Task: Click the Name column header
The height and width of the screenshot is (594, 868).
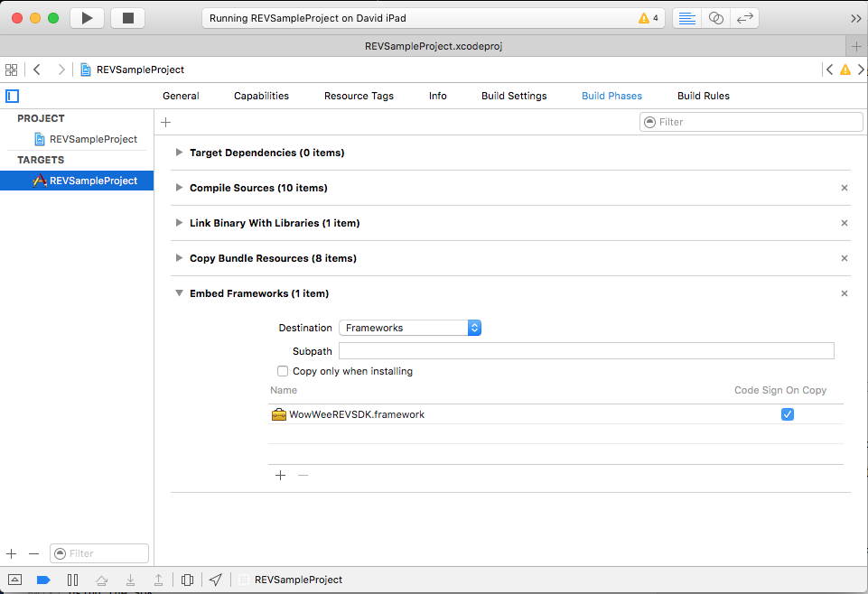Action: tap(284, 391)
